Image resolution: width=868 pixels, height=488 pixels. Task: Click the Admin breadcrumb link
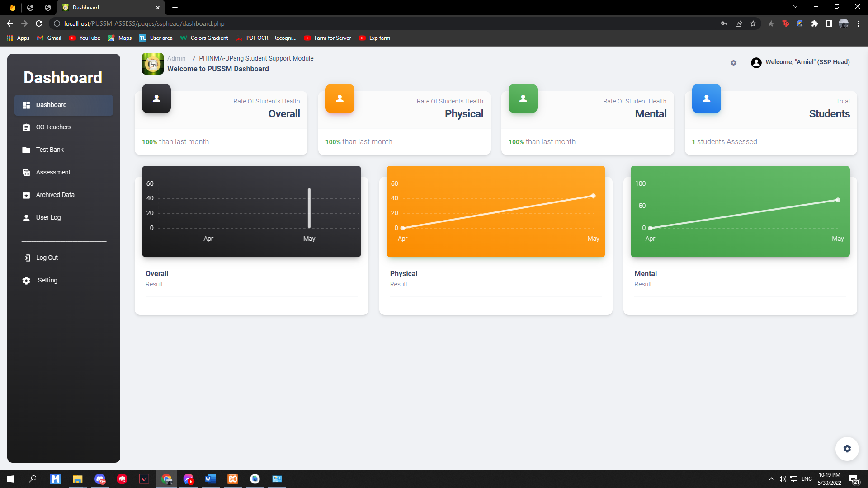(176, 58)
